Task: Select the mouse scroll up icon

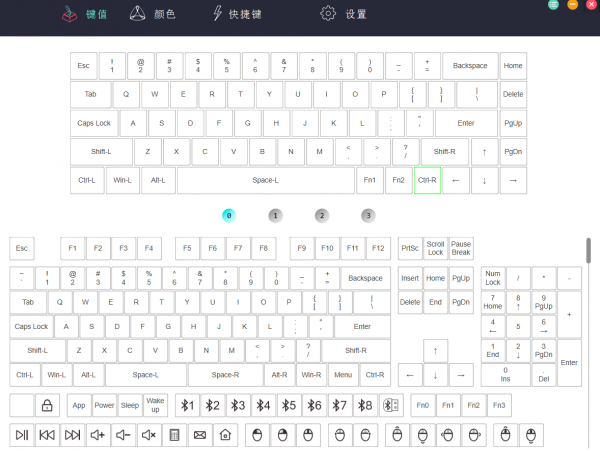Action: point(505,435)
